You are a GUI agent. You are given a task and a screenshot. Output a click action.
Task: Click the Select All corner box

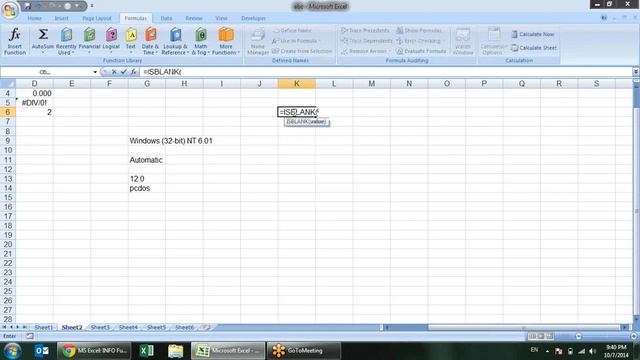click(x=8, y=84)
